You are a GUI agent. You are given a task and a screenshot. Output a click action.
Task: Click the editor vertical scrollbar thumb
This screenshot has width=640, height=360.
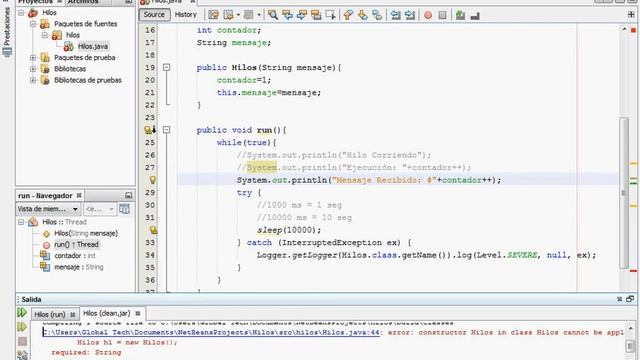point(624,193)
